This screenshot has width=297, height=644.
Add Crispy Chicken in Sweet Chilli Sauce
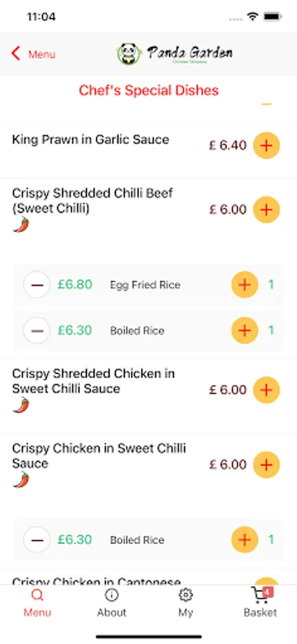(x=266, y=464)
